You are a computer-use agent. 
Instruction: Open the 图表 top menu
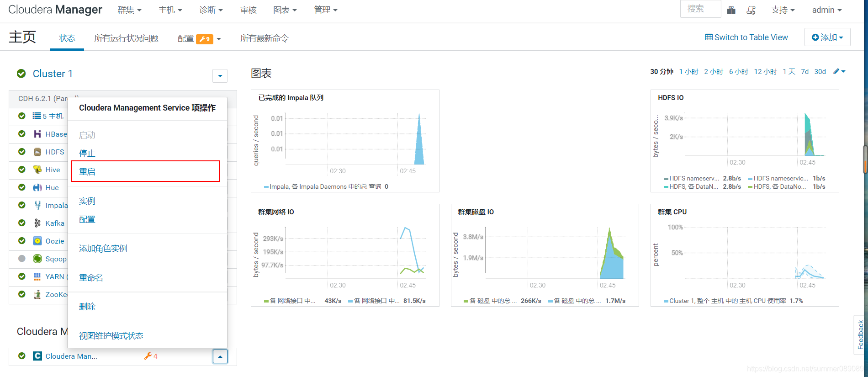[x=285, y=10]
